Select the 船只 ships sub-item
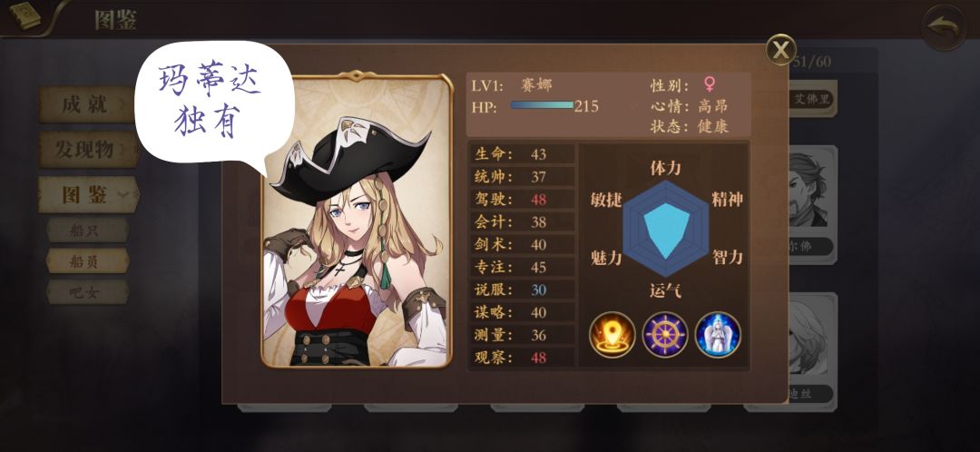Image resolution: width=980 pixels, height=452 pixels. pyautogui.click(x=87, y=231)
